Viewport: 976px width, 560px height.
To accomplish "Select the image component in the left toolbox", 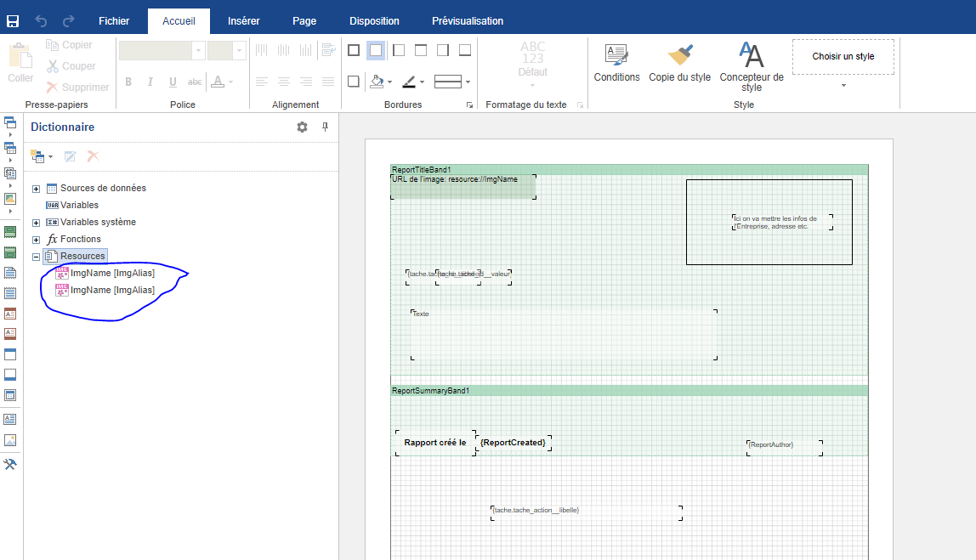I will (x=10, y=440).
